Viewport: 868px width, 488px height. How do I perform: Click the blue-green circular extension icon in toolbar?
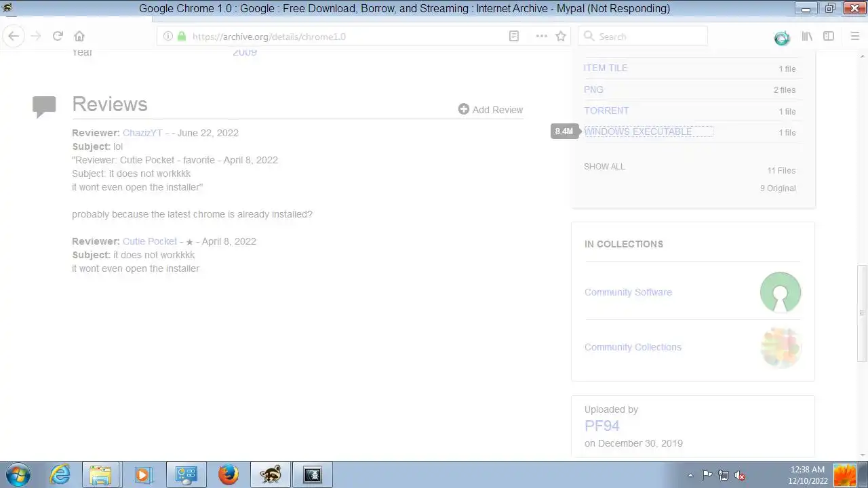782,38
